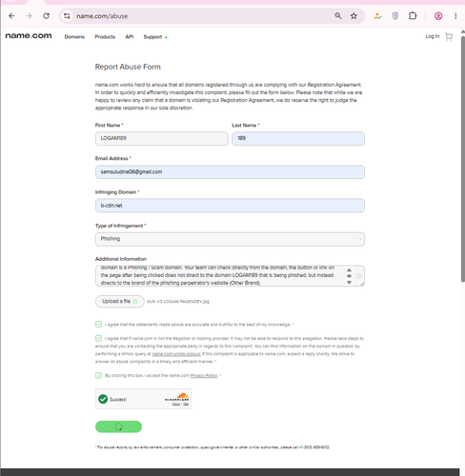Open Chrome's three-dot menu
Screen dimensions: 465x476
pos(455,16)
